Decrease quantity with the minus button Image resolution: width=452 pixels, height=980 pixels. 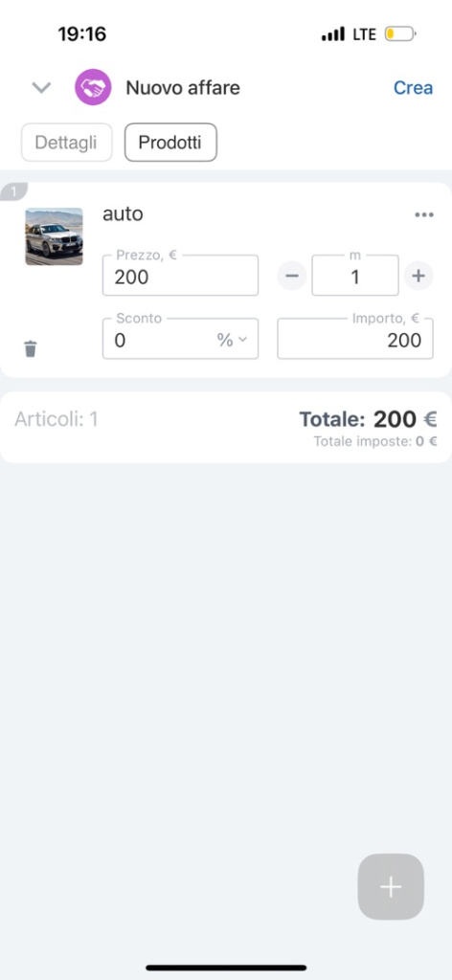pyautogui.click(x=292, y=276)
